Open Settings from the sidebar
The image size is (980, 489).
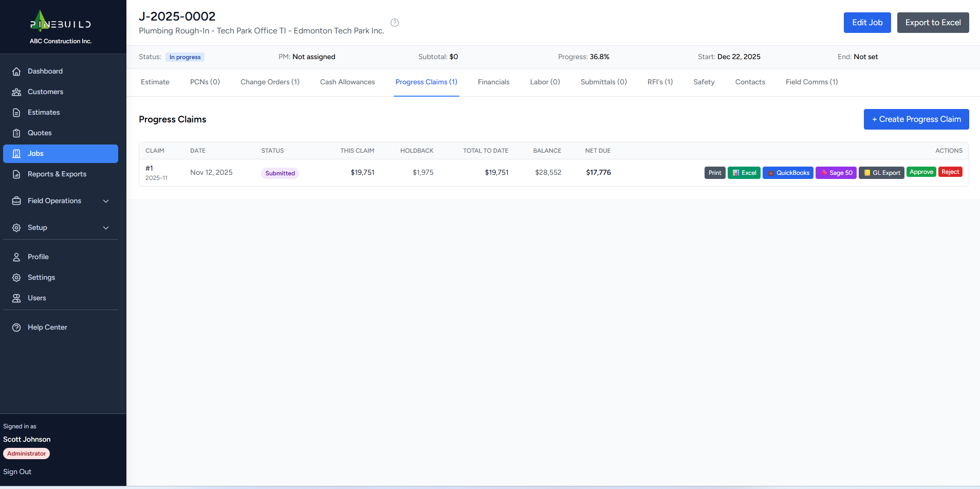click(x=41, y=277)
